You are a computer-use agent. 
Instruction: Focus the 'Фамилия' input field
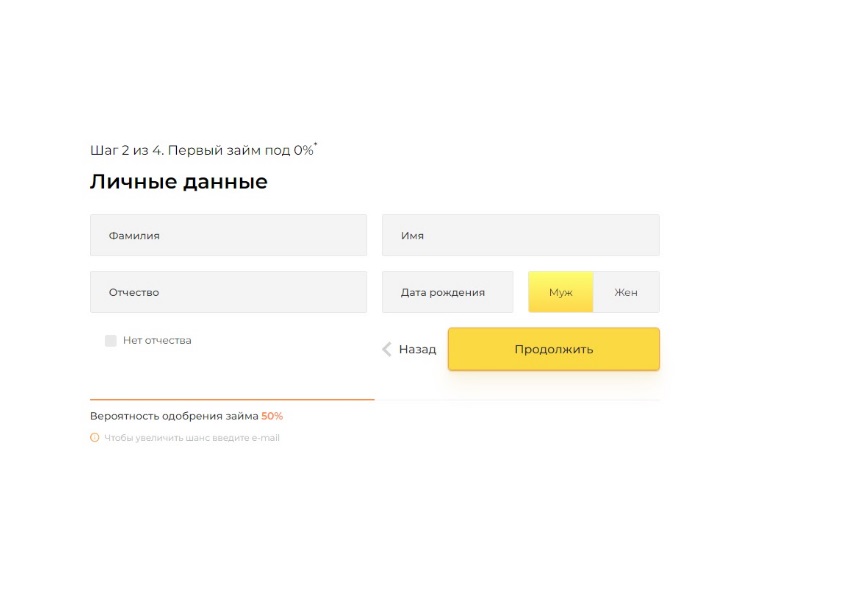(229, 235)
